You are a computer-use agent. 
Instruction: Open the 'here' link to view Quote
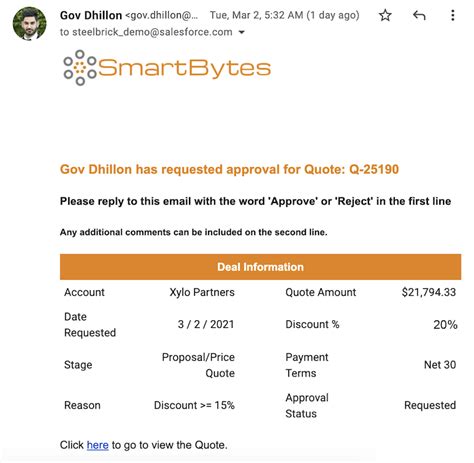[97, 445]
